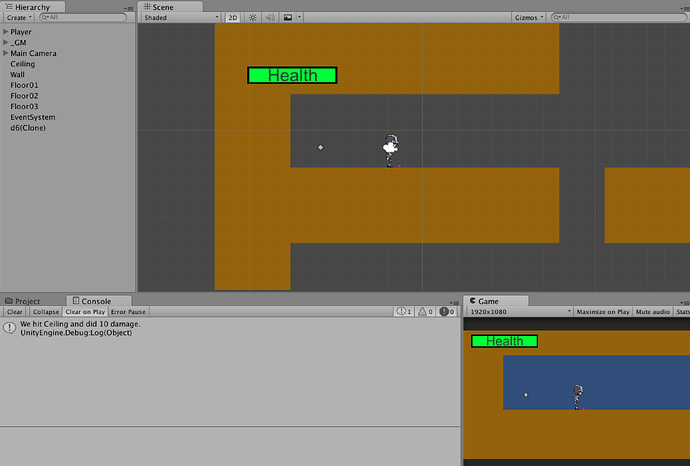Viewport: 690px width, 466px height.
Task: Open 1920x1080 resolution dropdown
Action: [x=520, y=312]
